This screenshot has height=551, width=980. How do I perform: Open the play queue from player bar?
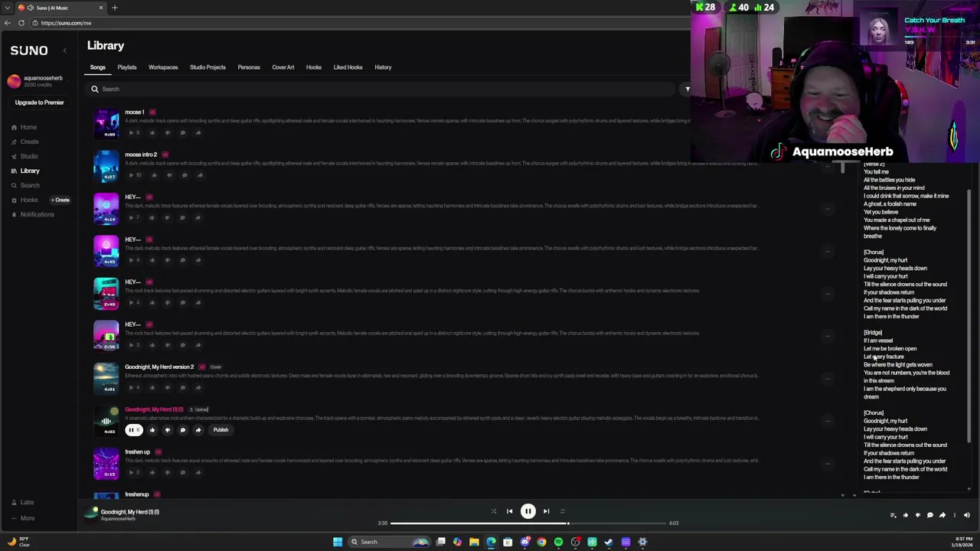coord(893,515)
